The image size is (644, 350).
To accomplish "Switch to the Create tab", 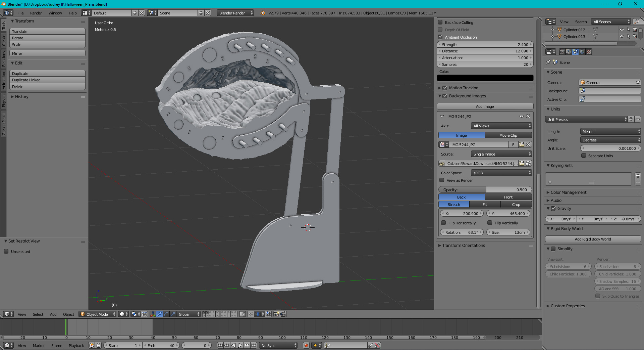I will pos(4,40).
